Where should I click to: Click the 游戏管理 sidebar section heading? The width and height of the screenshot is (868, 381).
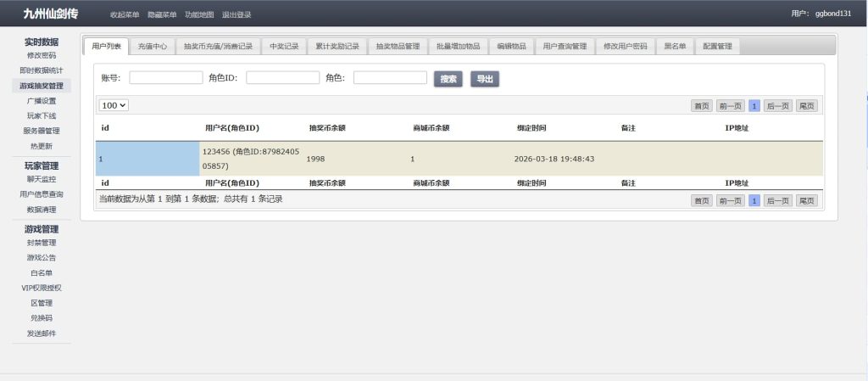click(x=42, y=229)
